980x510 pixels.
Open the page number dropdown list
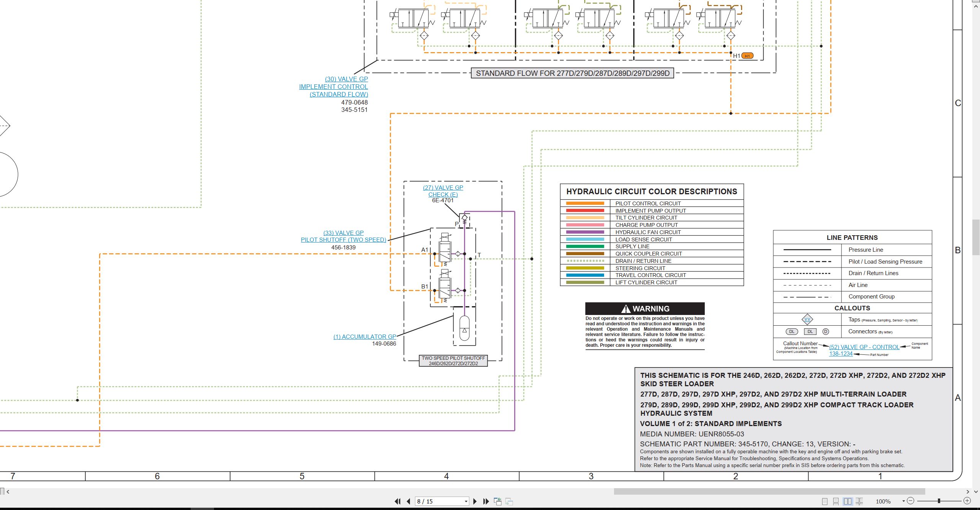click(466, 501)
